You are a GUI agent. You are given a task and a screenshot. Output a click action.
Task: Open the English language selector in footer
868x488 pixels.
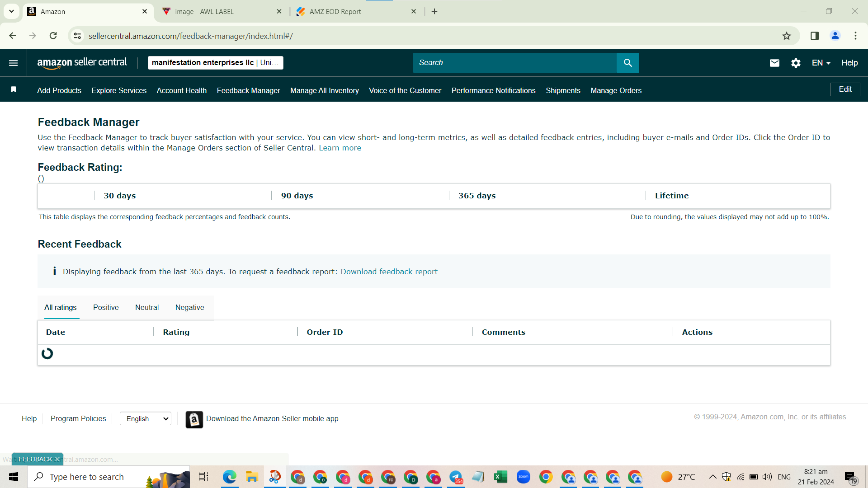pos(146,419)
